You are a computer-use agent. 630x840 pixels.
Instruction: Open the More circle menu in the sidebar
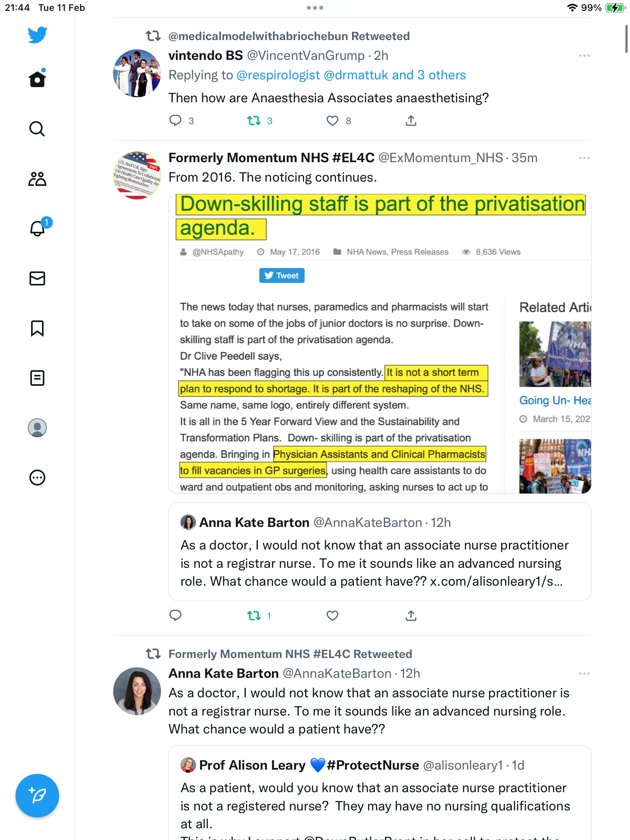click(x=37, y=478)
